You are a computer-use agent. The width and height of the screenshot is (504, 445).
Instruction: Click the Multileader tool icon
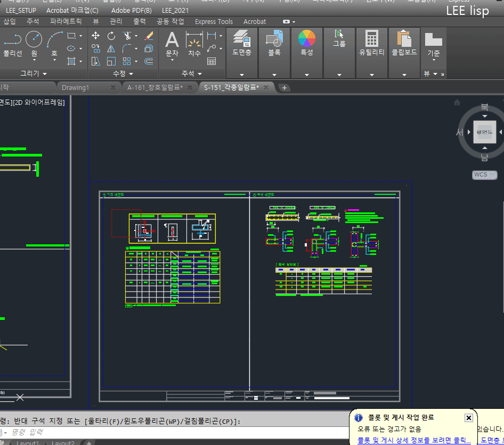212,48
